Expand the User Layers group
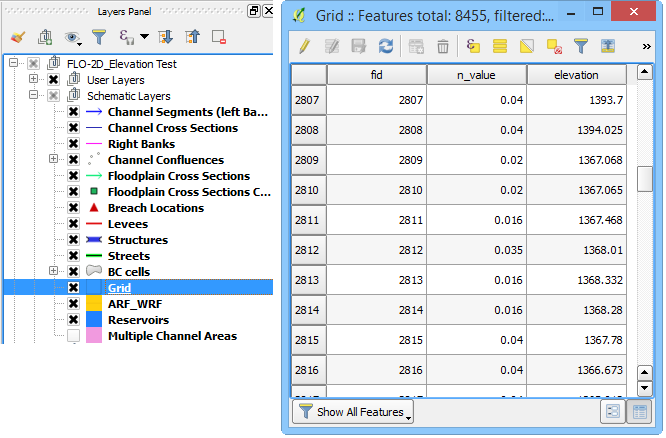666x438 pixels. coord(35,80)
